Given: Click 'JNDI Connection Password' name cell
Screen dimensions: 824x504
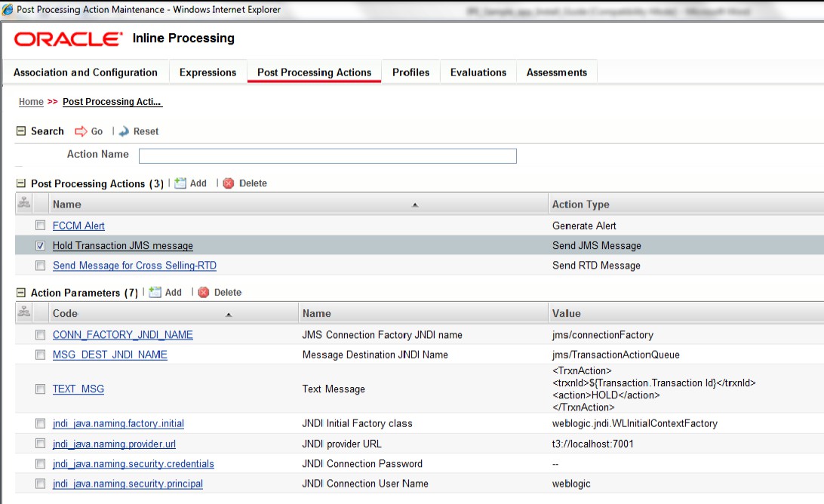Looking at the screenshot, I should 362,463.
